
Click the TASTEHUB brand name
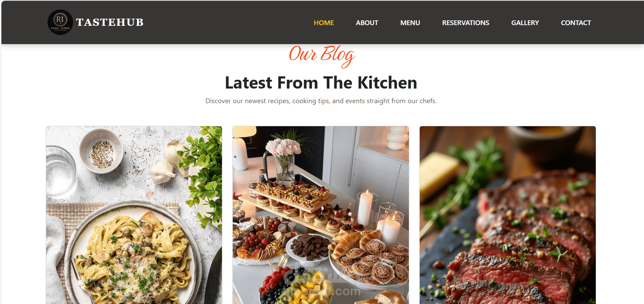tap(110, 22)
